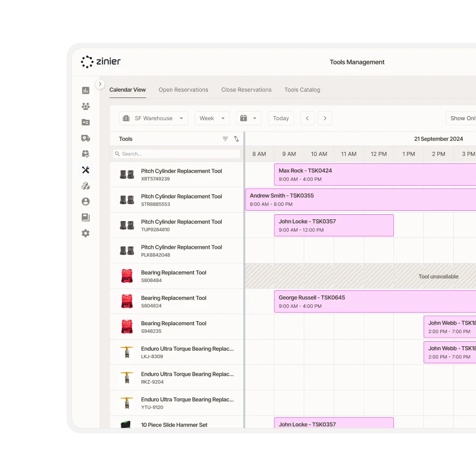The width and height of the screenshot is (476, 476).
Task: Click the 12 PM time column header
Action: pos(379,154)
